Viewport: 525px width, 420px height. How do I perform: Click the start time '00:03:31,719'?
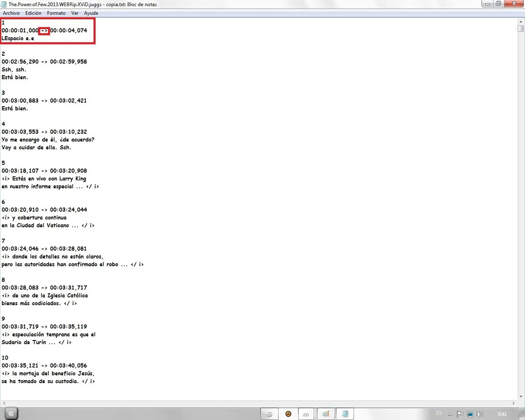20,326
